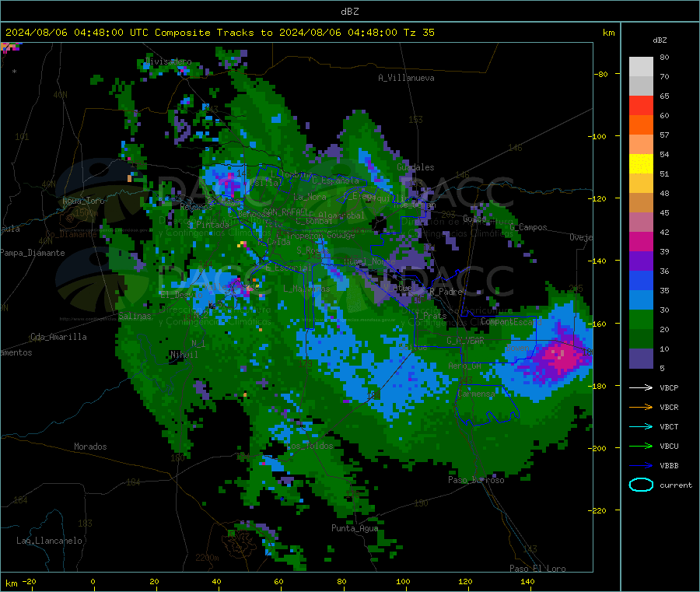Viewport: 700px width, 592px height.
Task: Click the cyan VBCT arrow legend icon
Action: click(641, 427)
